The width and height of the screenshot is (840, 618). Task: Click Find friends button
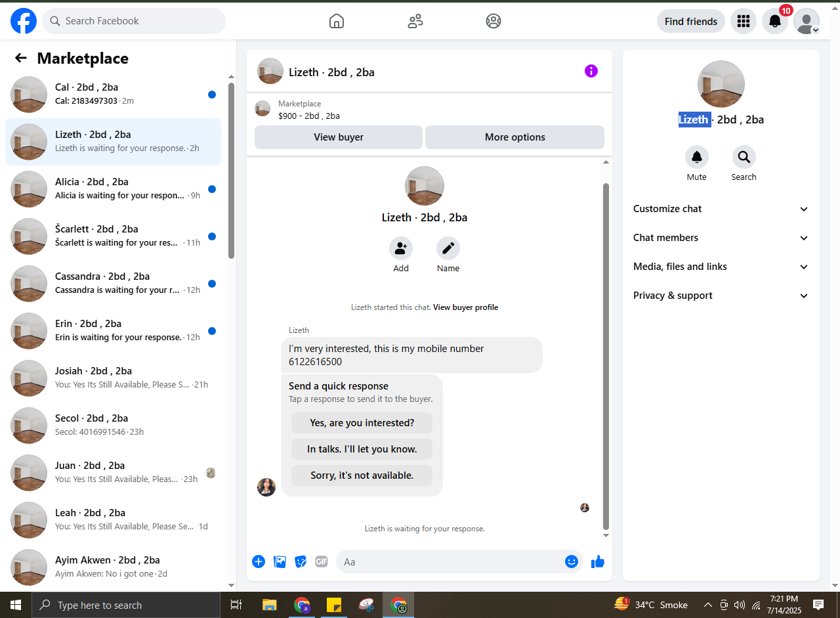click(690, 21)
